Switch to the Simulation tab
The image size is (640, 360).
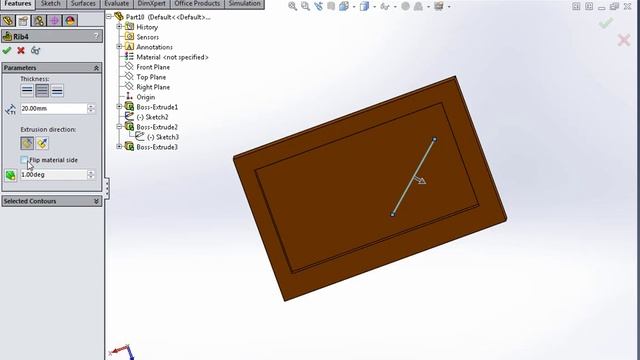point(244,4)
